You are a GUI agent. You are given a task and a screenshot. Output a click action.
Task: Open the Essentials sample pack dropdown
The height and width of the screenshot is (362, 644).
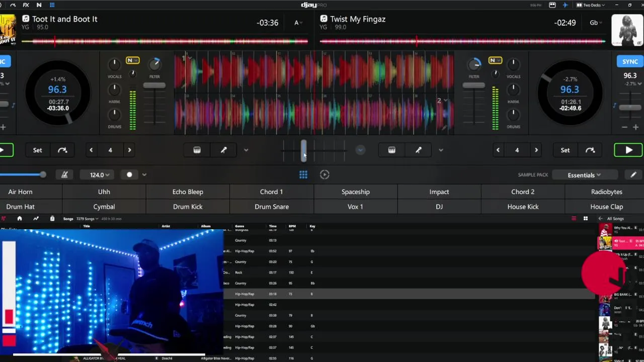(x=584, y=175)
